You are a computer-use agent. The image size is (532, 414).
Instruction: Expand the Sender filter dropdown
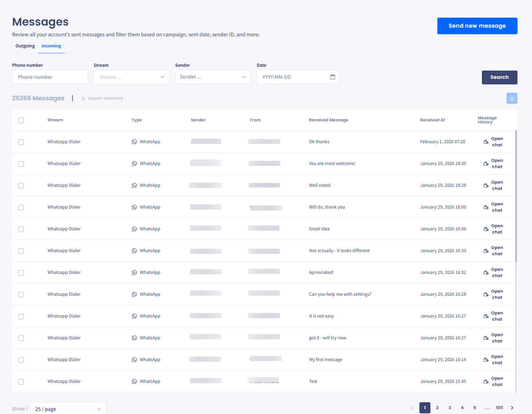point(213,77)
